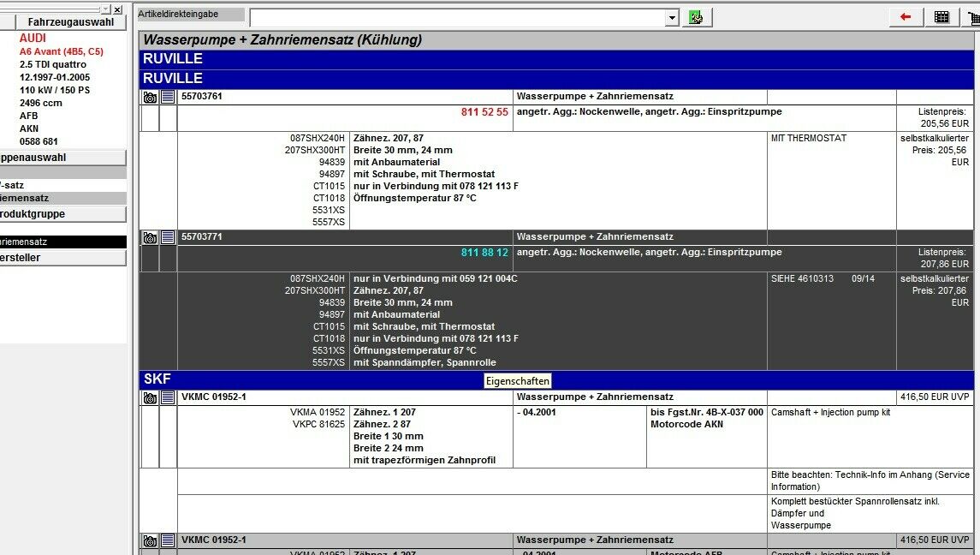Open the table grid view button

[x=941, y=17]
